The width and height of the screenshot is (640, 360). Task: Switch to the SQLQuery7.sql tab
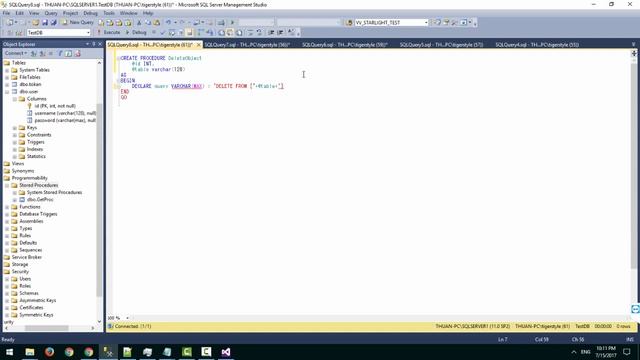tap(247, 44)
